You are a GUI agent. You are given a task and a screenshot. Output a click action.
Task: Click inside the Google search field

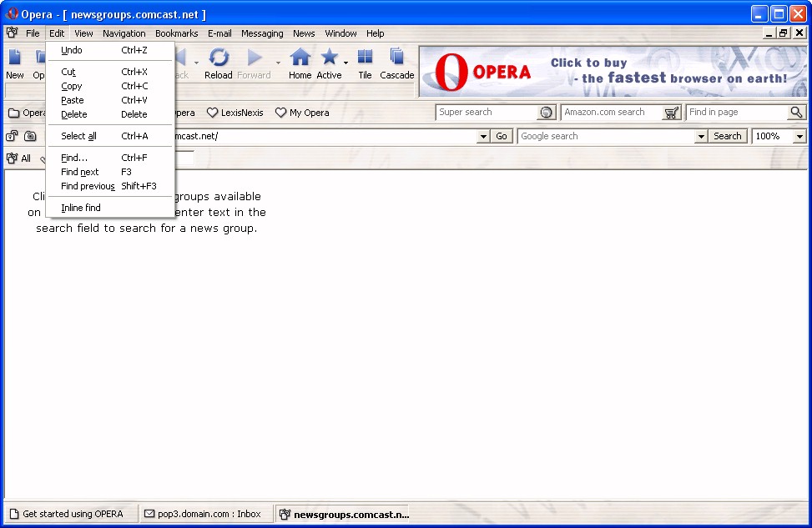pos(605,136)
